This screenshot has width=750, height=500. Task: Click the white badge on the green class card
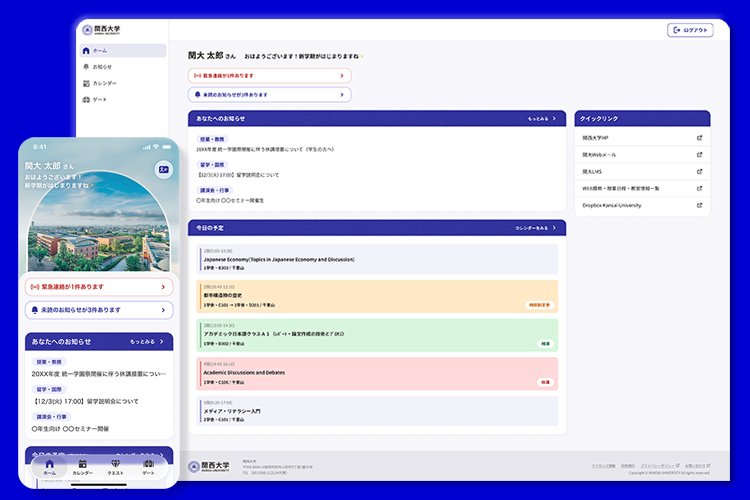click(x=545, y=344)
